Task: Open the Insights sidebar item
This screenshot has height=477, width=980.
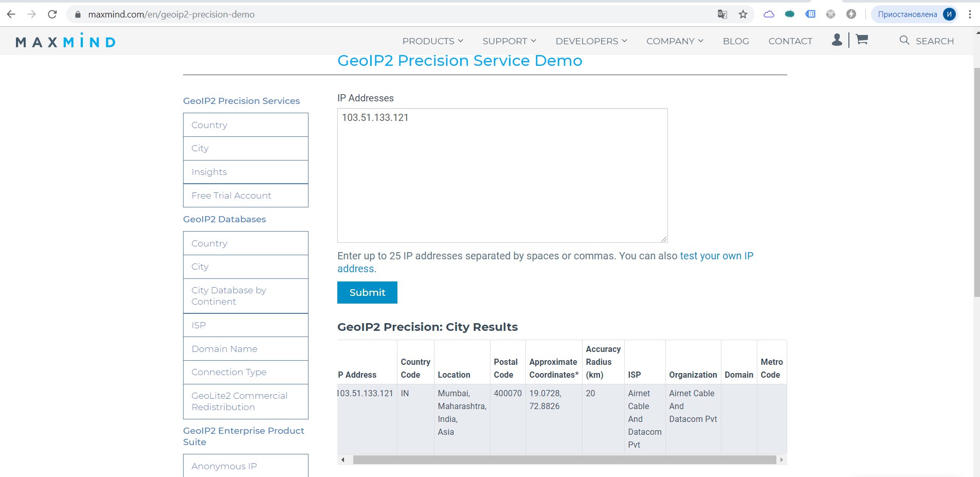Action: 246,172
